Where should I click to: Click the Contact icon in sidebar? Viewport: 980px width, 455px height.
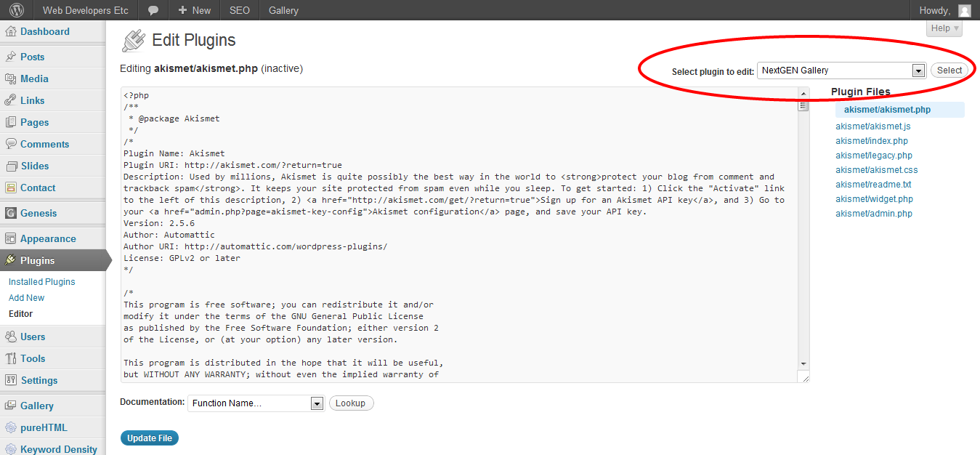point(10,188)
